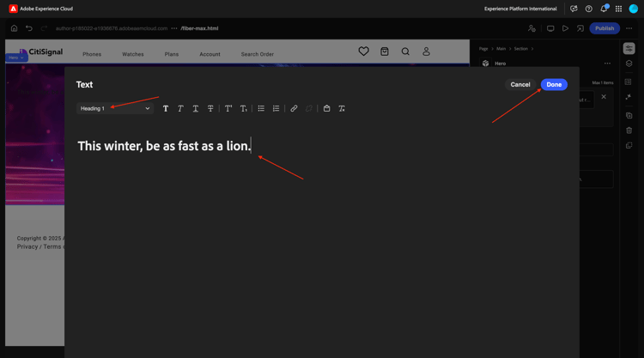Toggle italic formatting

coord(180,108)
